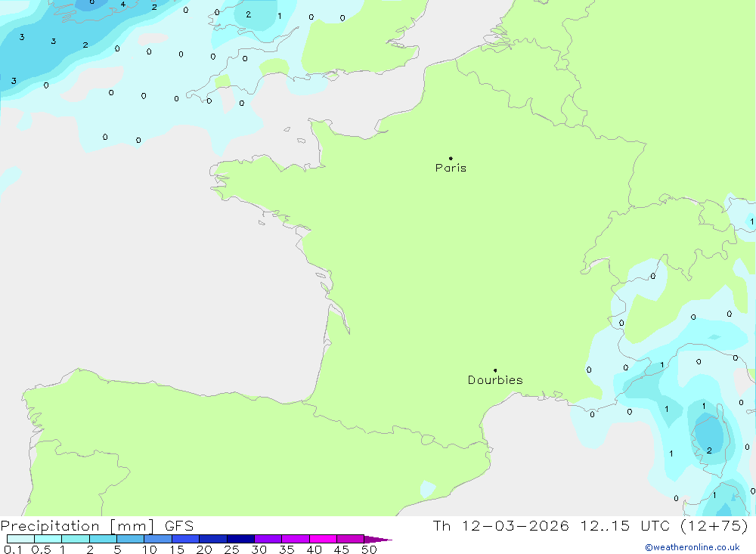756x554 pixels.
Task: Open the weatheronline.co.uk copyright link
Action: point(692,547)
